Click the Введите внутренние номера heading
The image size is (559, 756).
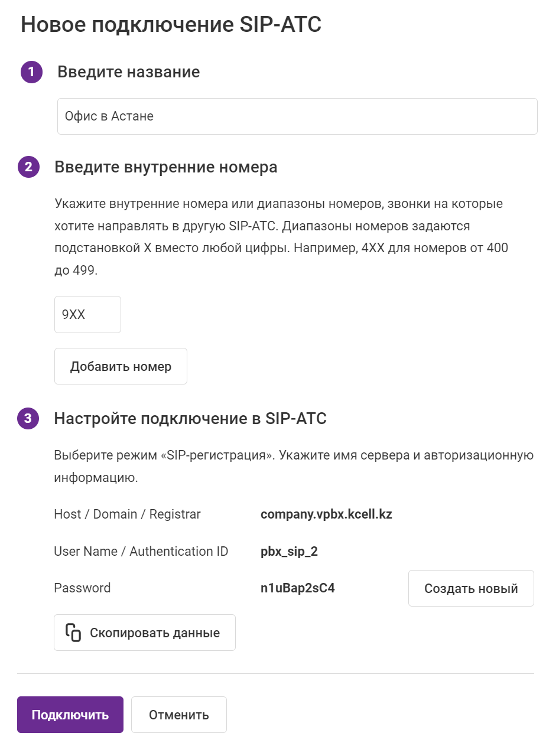(x=165, y=167)
